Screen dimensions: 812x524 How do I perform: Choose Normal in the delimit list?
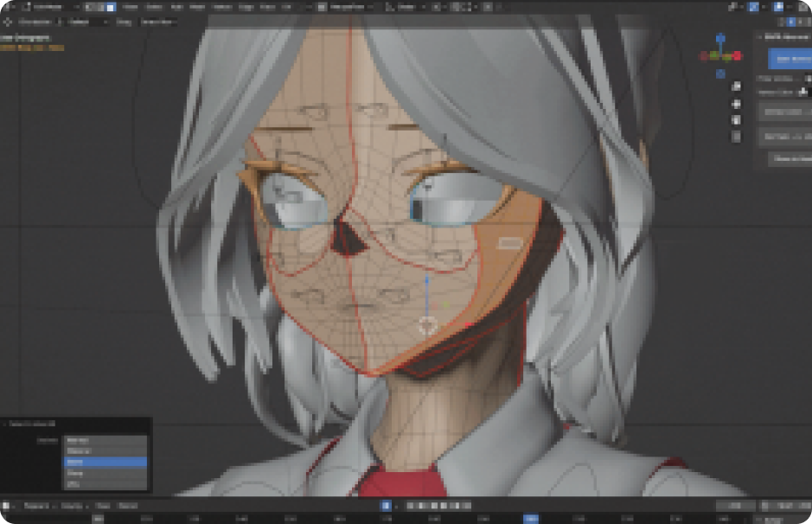pyautogui.click(x=105, y=440)
